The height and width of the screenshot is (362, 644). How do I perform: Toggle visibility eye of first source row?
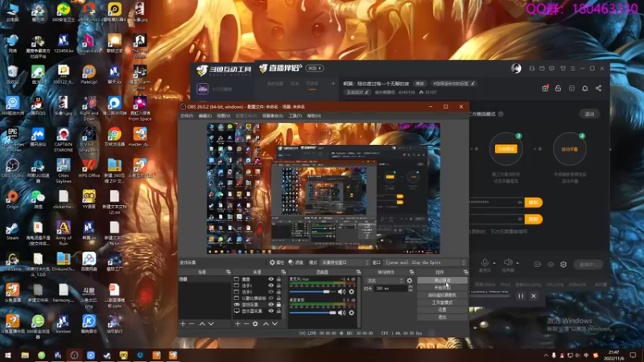point(270,279)
